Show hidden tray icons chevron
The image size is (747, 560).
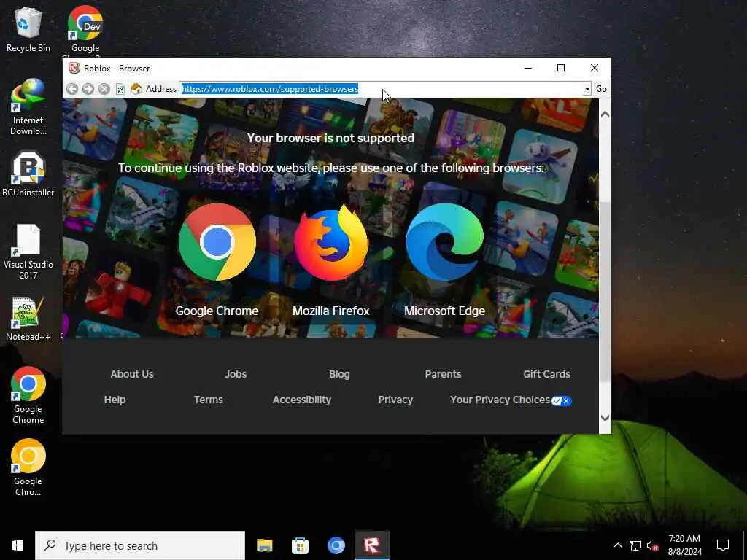(617, 545)
